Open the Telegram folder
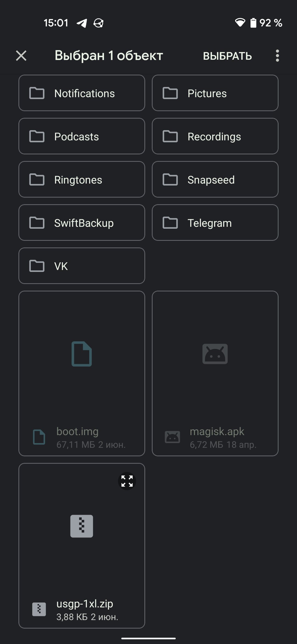The image size is (297, 644). point(215,223)
